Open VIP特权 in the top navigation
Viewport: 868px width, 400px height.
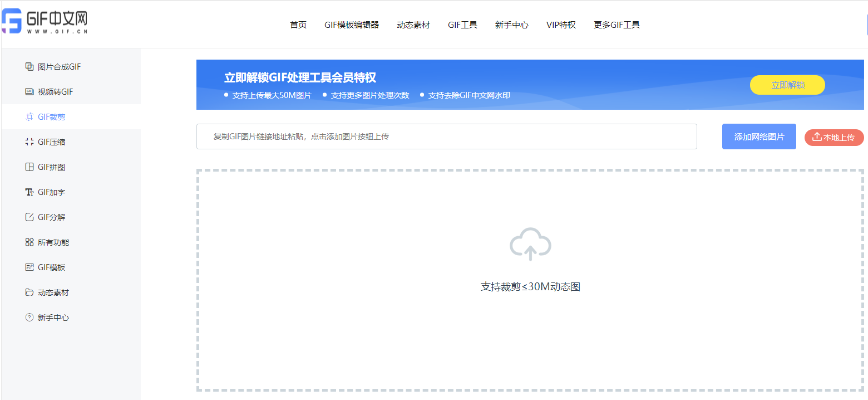coord(561,25)
